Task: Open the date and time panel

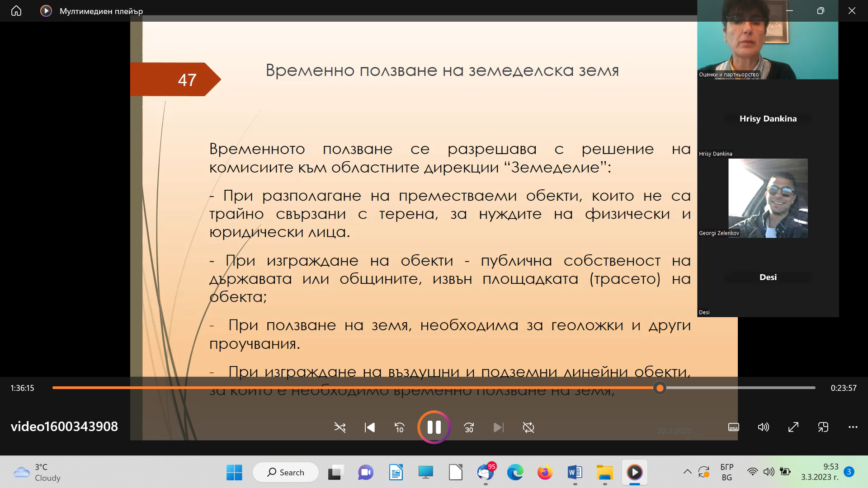Action: point(820,472)
